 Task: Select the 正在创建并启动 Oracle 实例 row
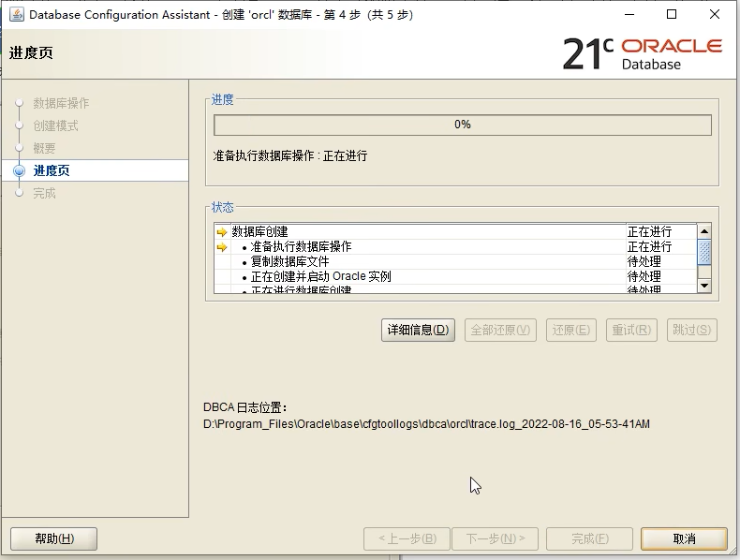(x=455, y=276)
